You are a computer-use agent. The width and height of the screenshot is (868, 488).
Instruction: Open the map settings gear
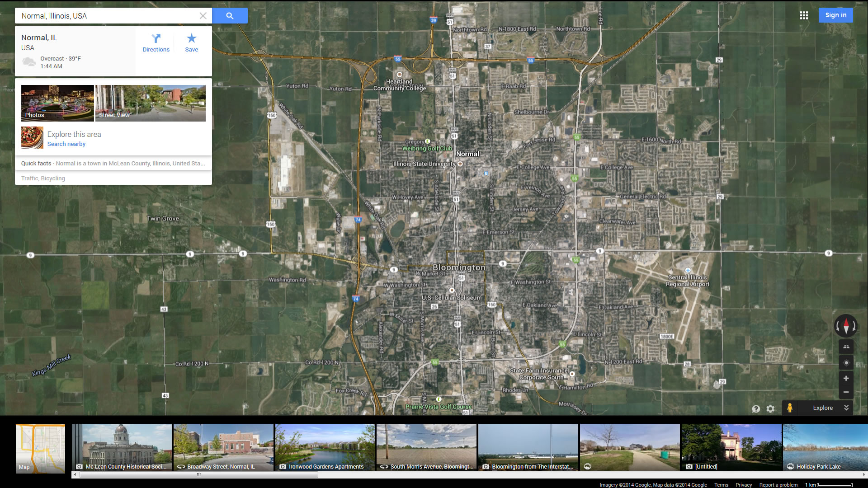click(770, 408)
